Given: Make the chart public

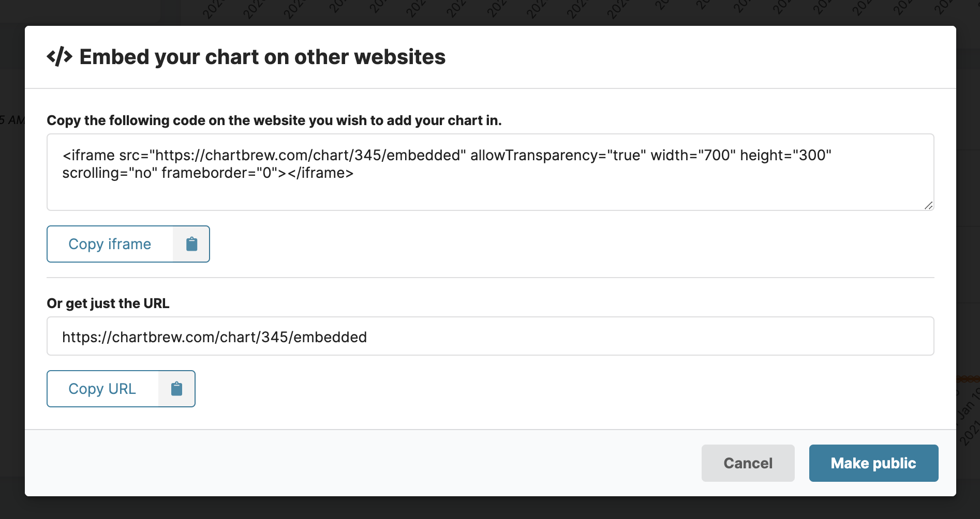Looking at the screenshot, I should click(x=873, y=463).
